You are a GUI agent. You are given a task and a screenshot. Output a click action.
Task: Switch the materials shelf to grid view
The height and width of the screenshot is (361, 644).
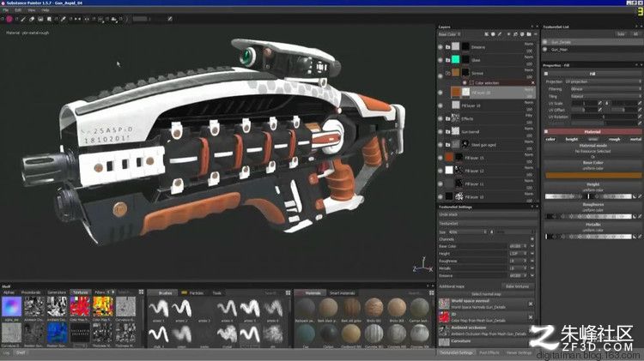coord(431,293)
